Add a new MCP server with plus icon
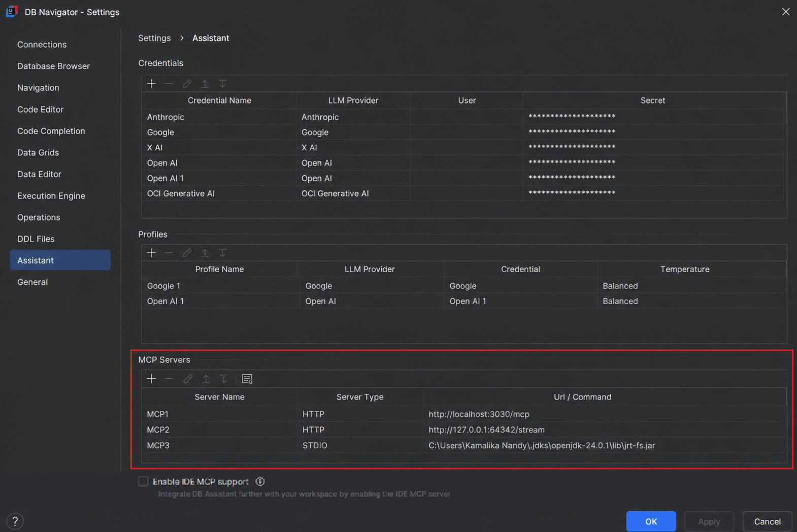Image resolution: width=797 pixels, height=532 pixels. pyautogui.click(x=151, y=379)
